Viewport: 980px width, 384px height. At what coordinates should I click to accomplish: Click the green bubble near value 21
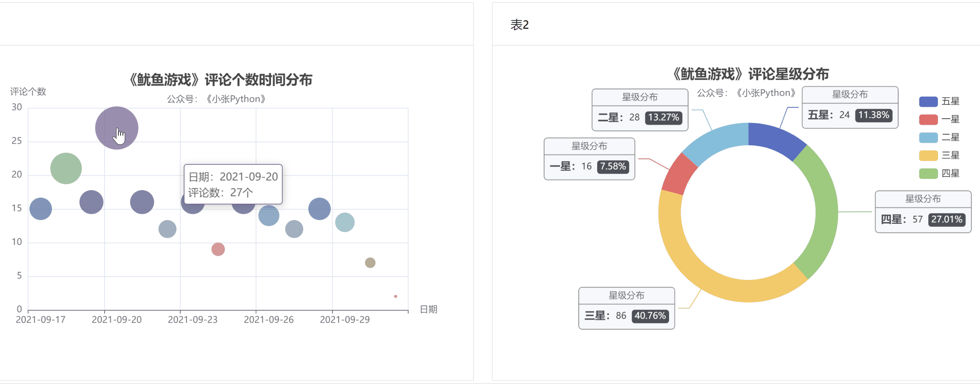click(66, 168)
